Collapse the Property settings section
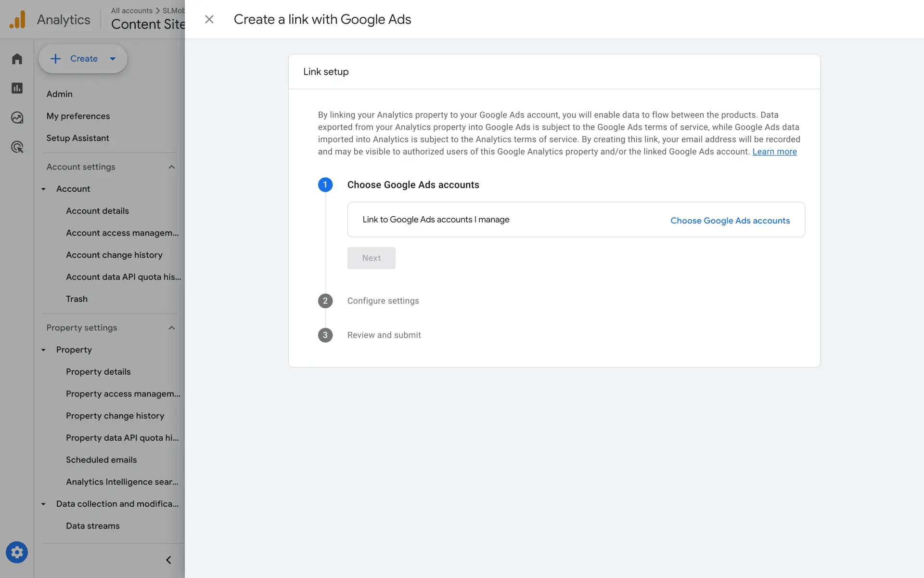This screenshot has height=578, width=924. (x=171, y=328)
